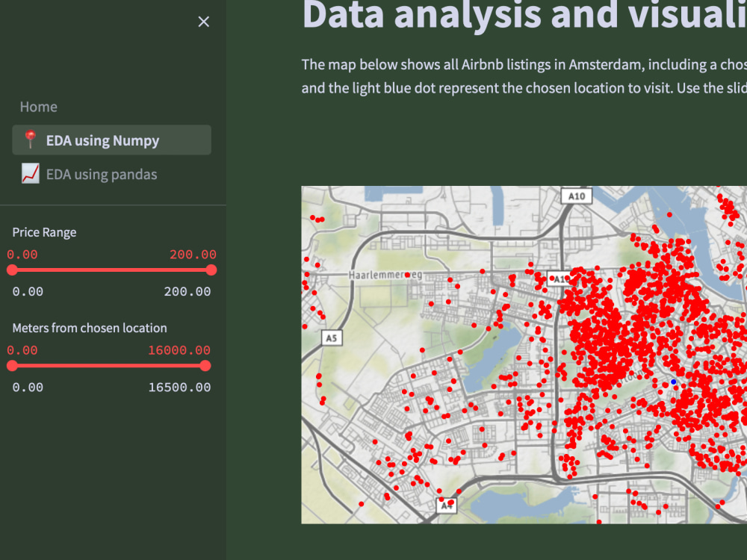
Task: Click the red pushpin icon
Action: pyautogui.click(x=30, y=140)
